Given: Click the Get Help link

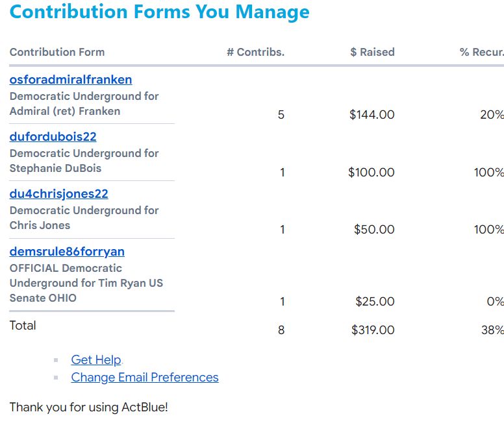Looking at the screenshot, I should [x=96, y=360].
